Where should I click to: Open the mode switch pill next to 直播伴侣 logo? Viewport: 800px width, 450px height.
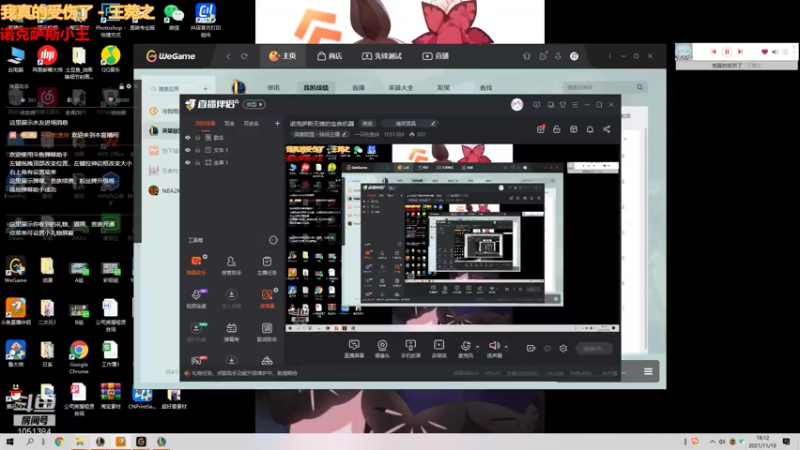(254, 105)
